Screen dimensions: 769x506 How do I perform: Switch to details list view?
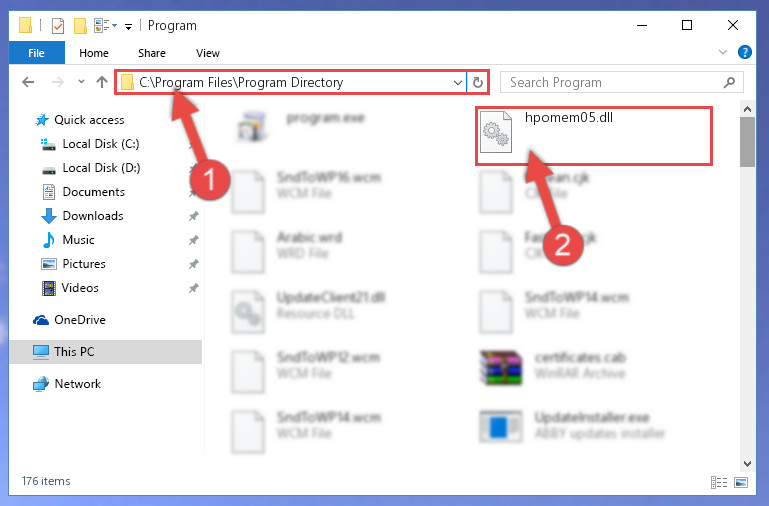(718, 482)
